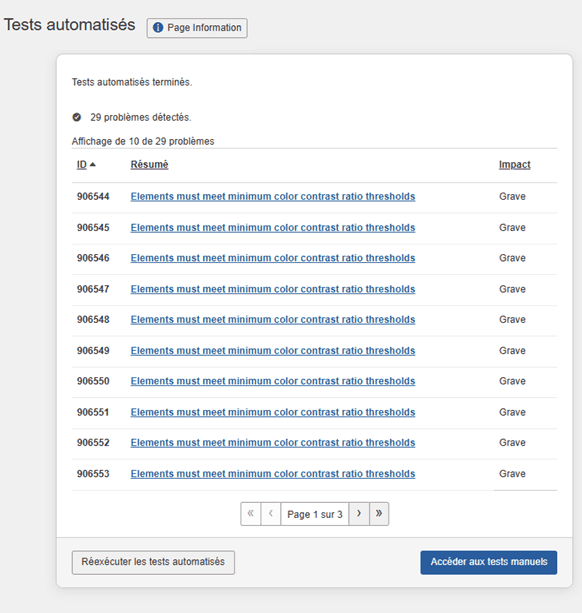The image size is (582, 613).
Task: Select the Page 1 sur 3 indicator
Action: (315, 514)
